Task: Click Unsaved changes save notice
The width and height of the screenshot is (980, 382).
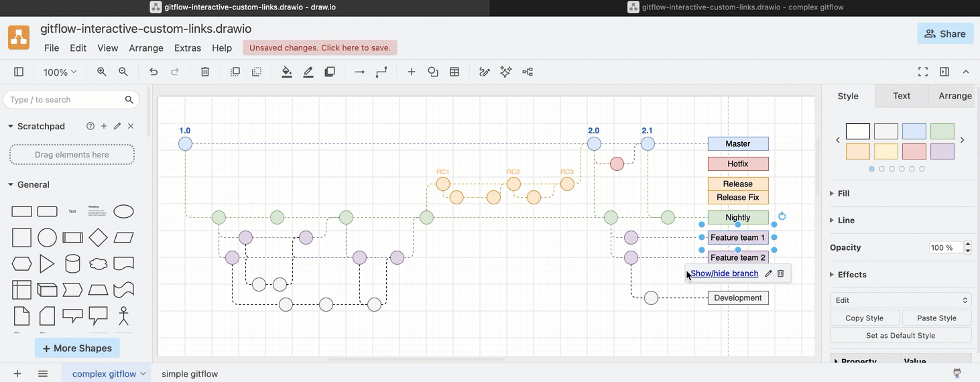Action: click(320, 48)
